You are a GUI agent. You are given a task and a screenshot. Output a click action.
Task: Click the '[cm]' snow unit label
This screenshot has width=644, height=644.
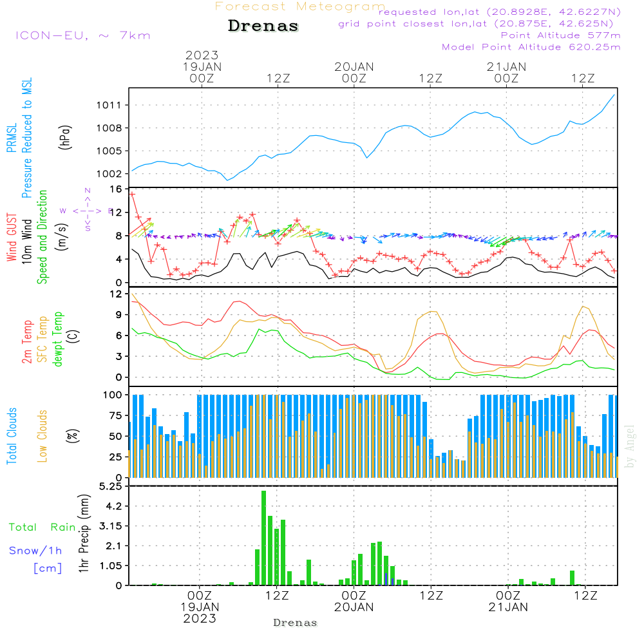(x=48, y=569)
